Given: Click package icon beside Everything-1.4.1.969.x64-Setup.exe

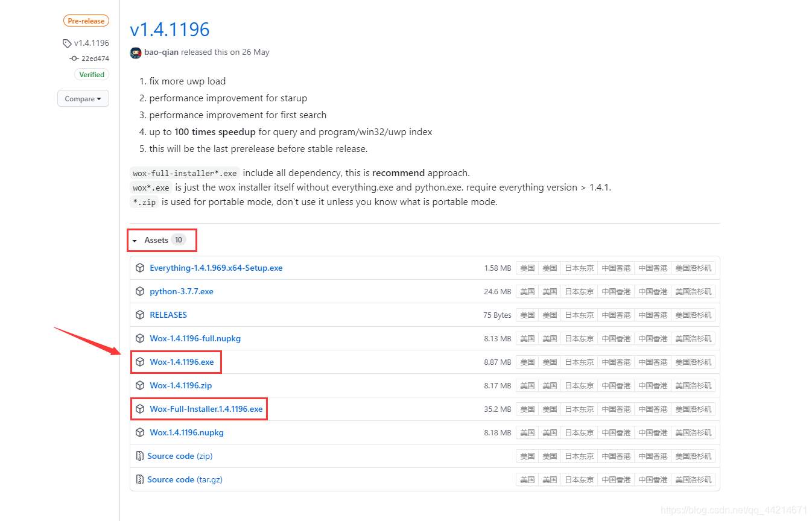Looking at the screenshot, I should click(x=140, y=268).
